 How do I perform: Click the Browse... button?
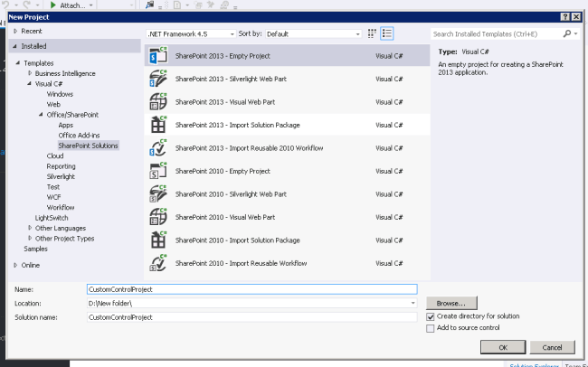coord(450,303)
